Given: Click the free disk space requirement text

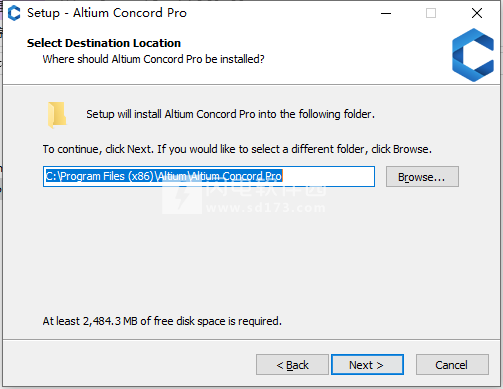Looking at the screenshot, I should point(162,321).
